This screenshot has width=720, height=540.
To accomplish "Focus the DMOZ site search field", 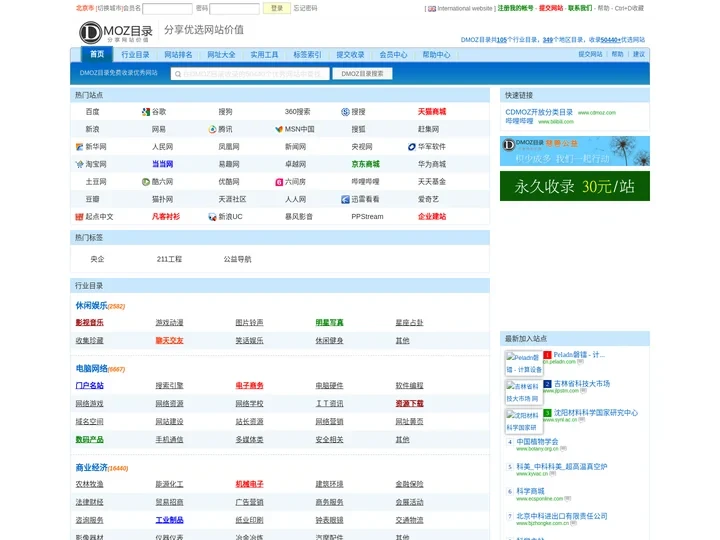I will [x=250, y=74].
